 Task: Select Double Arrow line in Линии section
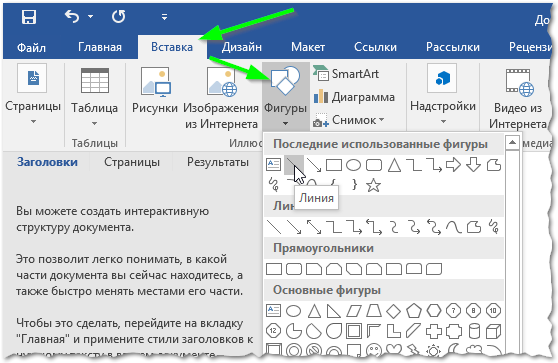pos(314,227)
